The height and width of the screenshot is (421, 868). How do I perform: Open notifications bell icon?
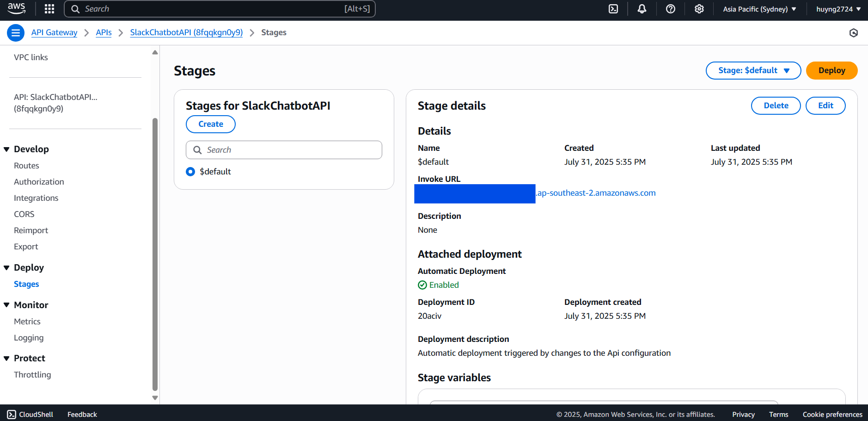click(x=642, y=9)
